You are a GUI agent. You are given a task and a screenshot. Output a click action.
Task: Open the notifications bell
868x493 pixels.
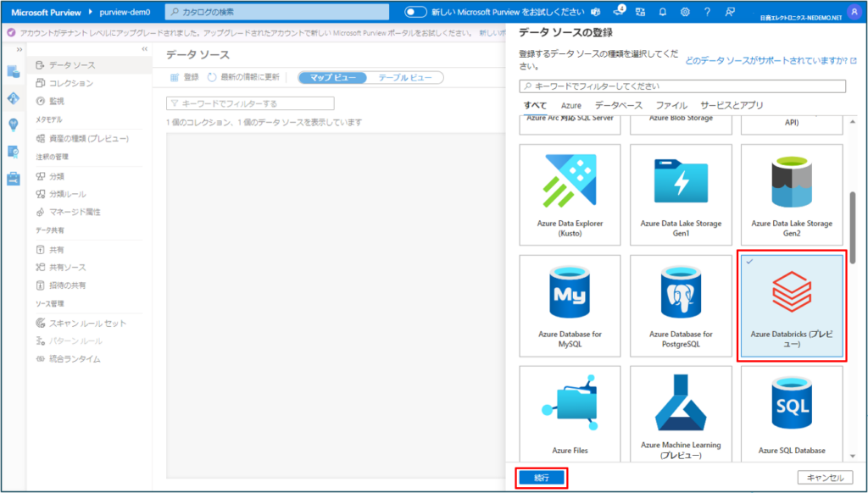[661, 11]
